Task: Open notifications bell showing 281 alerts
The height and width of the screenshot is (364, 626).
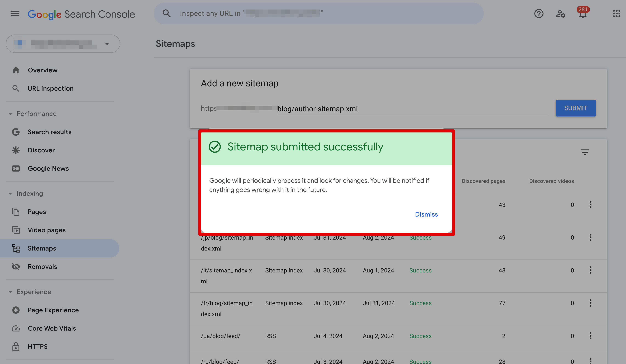Action: tap(582, 14)
